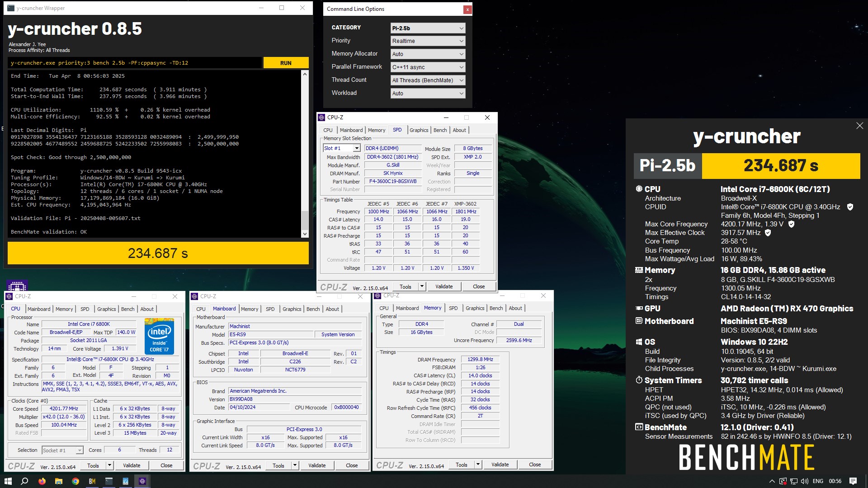The width and height of the screenshot is (868, 488).
Task: Switch to Memory tab in CPU-Z SPD window
Action: click(377, 130)
